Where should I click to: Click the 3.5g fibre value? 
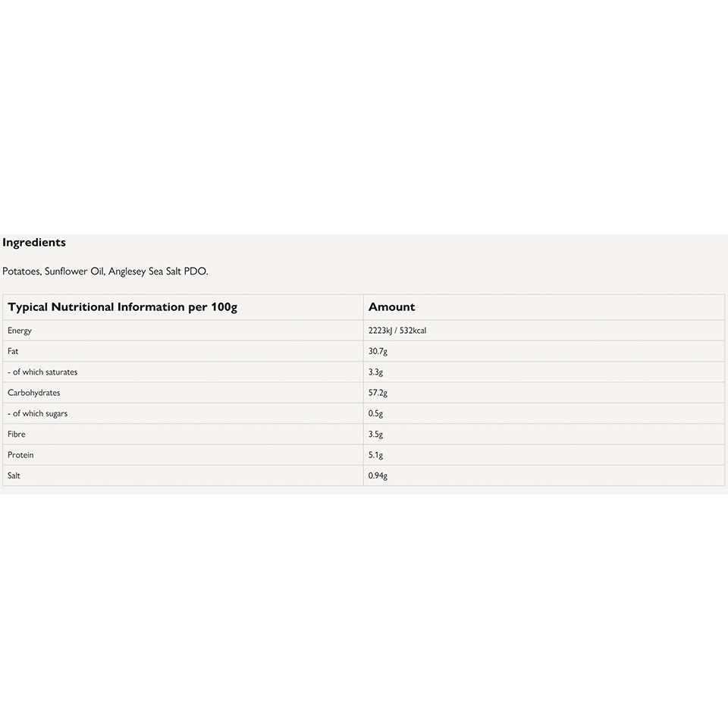[x=375, y=435]
